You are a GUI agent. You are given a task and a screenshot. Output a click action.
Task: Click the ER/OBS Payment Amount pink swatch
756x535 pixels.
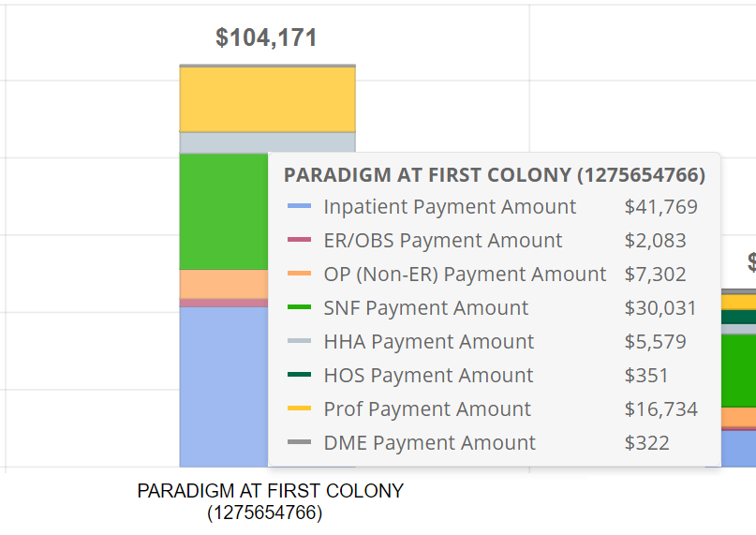[x=299, y=240]
